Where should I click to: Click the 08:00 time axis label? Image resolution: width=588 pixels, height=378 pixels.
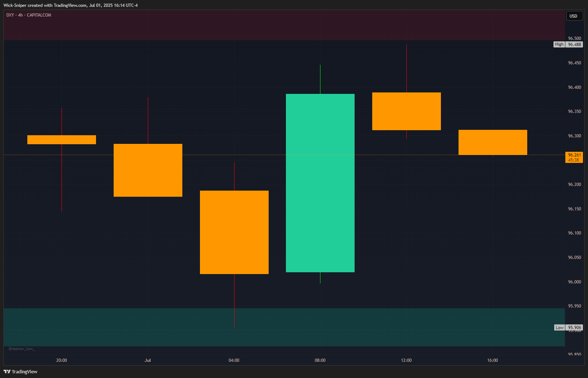pyautogui.click(x=320, y=360)
